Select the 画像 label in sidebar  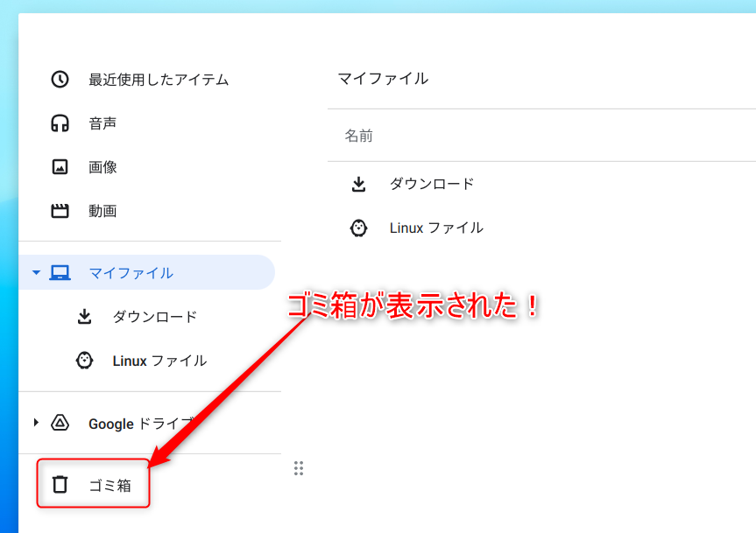click(x=102, y=167)
